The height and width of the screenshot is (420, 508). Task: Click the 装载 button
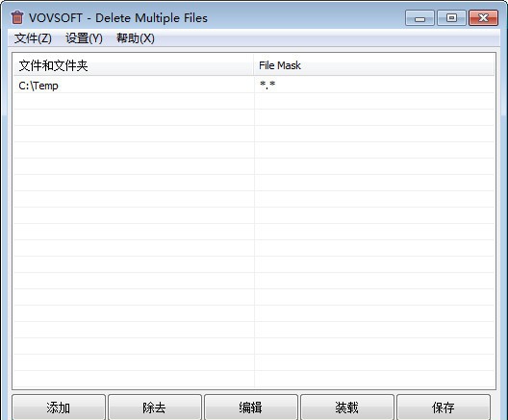pos(347,408)
